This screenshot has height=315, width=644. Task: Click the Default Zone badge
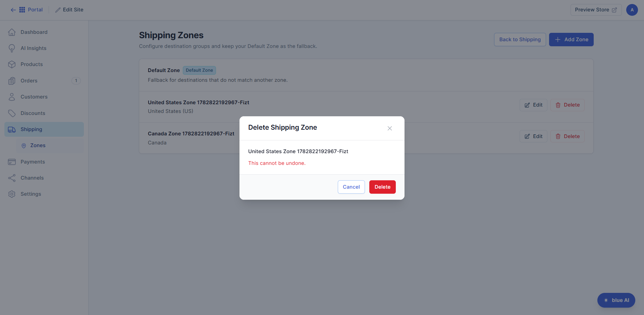click(x=199, y=70)
